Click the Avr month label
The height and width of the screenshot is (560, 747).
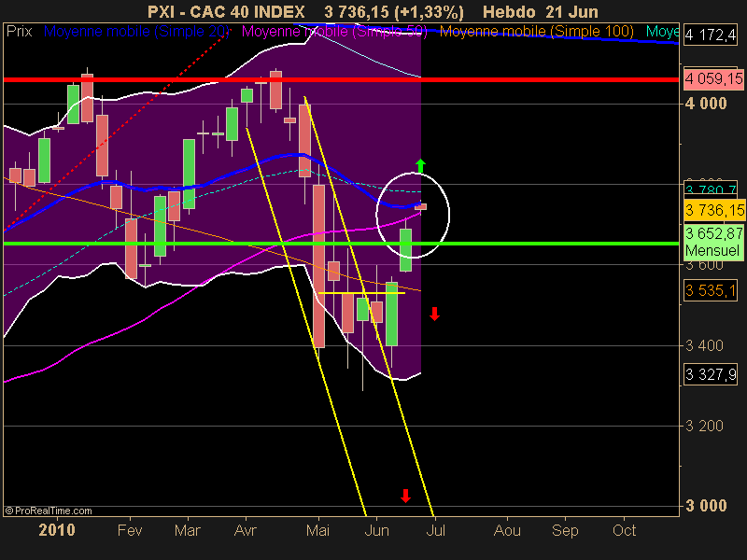tap(246, 530)
